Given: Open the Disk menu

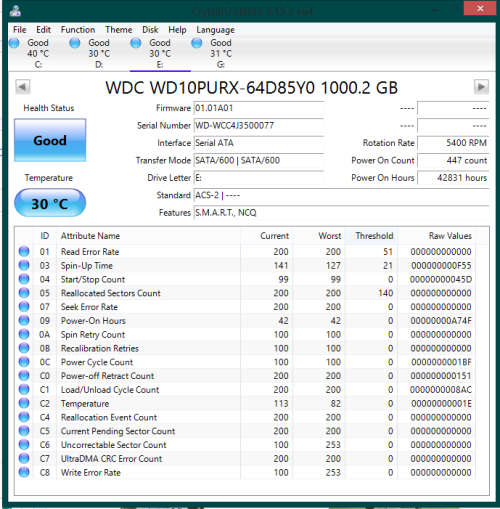Looking at the screenshot, I should tap(150, 30).
